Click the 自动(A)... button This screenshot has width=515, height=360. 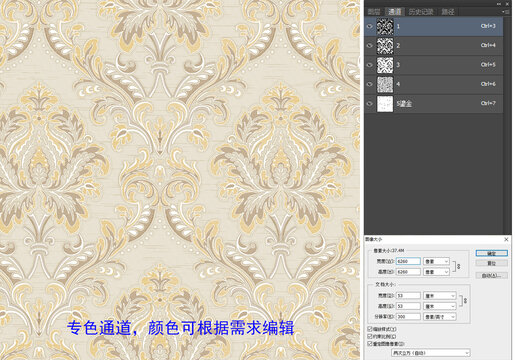[492, 275]
